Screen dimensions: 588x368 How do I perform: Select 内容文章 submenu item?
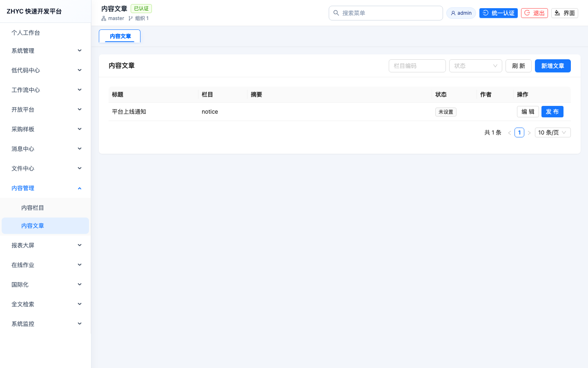click(x=45, y=226)
